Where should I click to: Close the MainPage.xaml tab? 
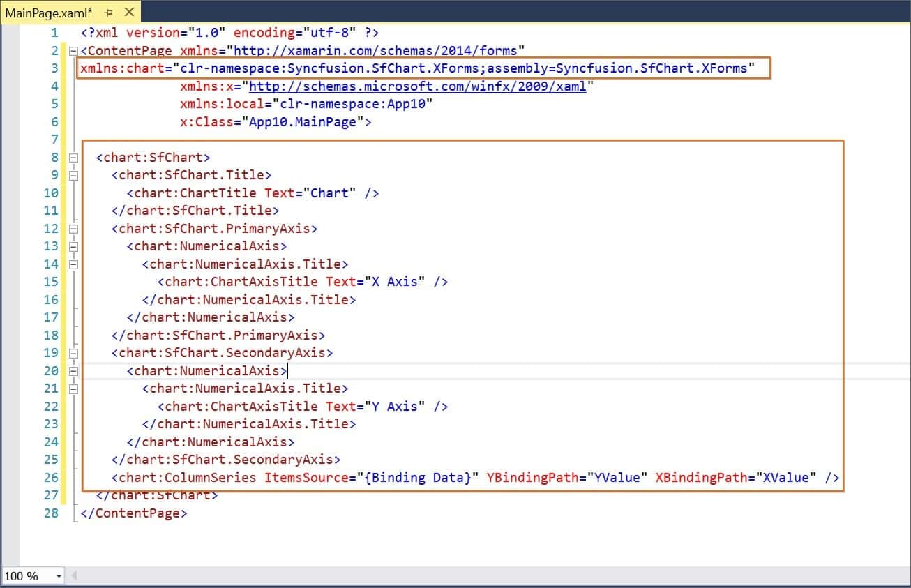coord(129,13)
